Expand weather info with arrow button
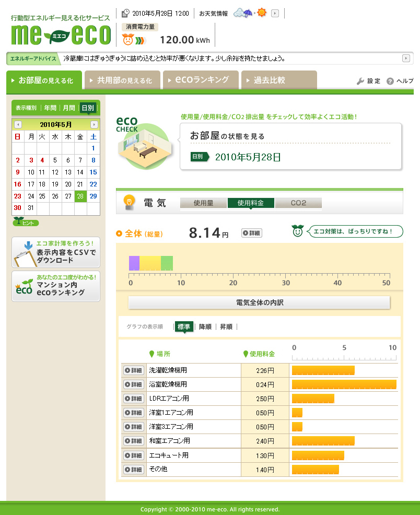The width and height of the screenshot is (420, 515). click(275, 14)
